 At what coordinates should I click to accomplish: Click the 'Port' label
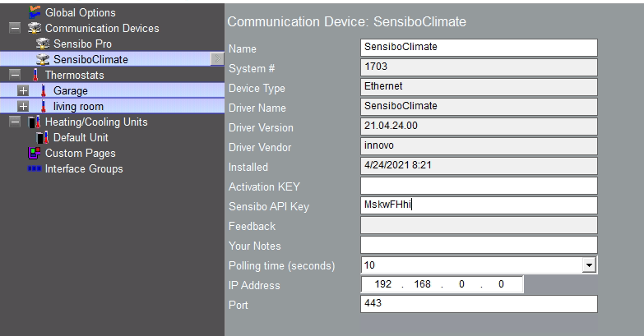coord(239,305)
